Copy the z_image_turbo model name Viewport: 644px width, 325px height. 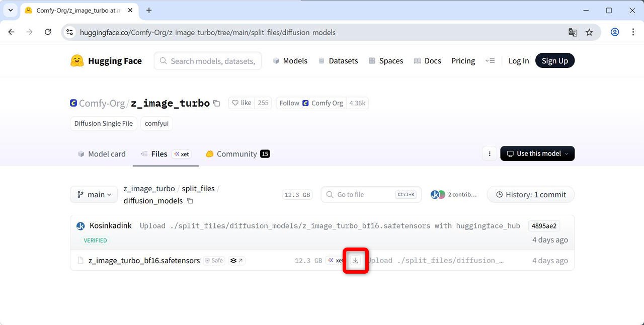217,103
